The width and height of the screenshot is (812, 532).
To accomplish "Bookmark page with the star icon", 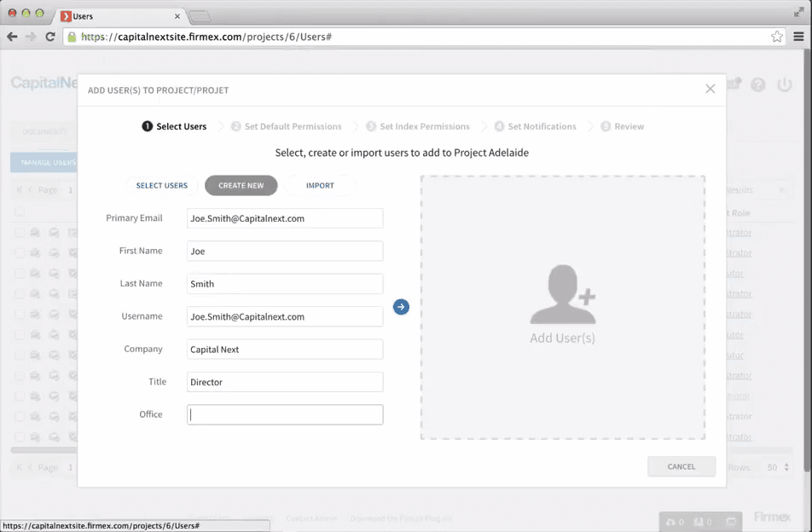I will pos(776,37).
